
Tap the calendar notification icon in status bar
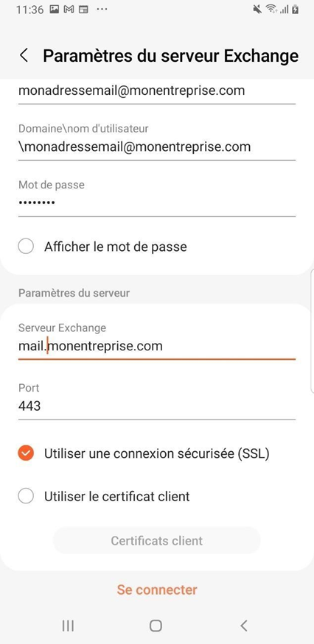coord(83,10)
